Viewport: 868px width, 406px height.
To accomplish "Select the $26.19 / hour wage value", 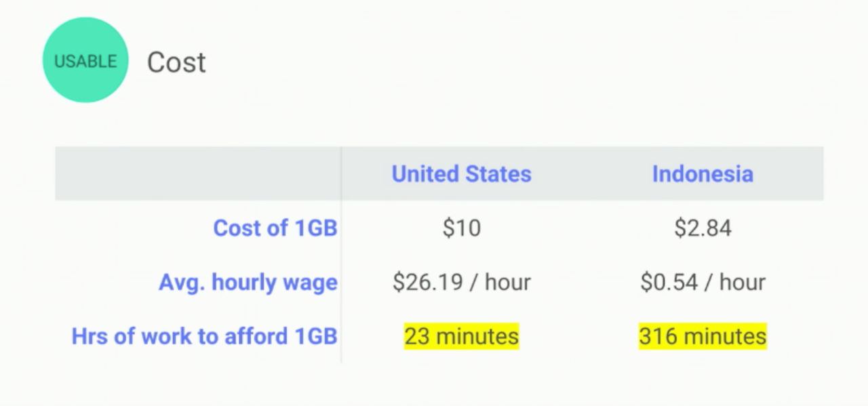I will pos(461,282).
